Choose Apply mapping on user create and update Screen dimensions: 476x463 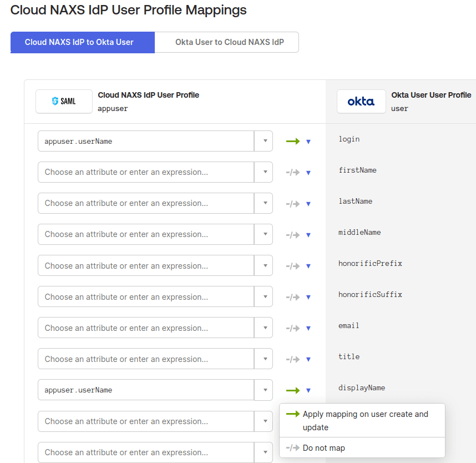(362, 420)
